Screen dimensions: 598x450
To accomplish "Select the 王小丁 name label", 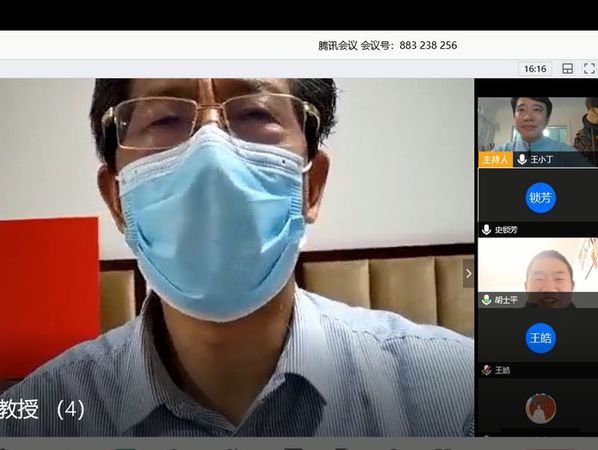I will pos(542,159).
